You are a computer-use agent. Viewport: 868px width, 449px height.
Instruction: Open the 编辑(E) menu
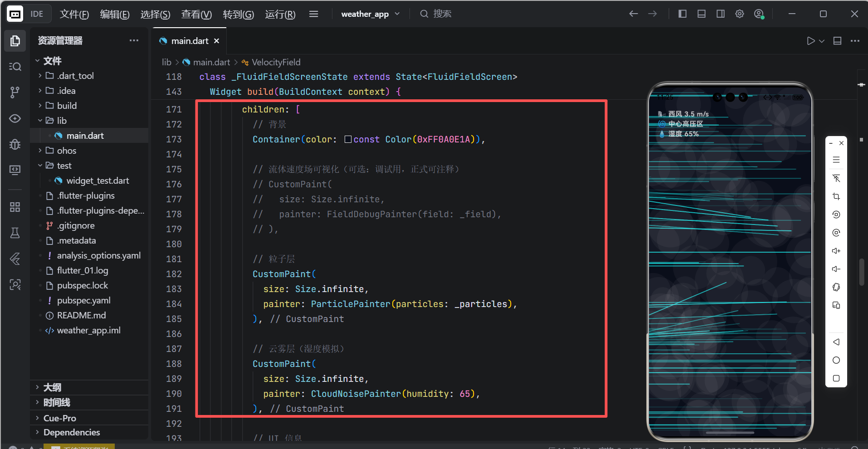(x=115, y=14)
